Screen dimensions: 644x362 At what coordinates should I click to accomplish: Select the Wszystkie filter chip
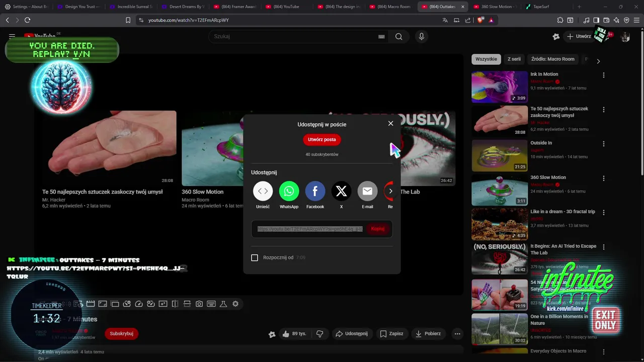pyautogui.click(x=486, y=59)
